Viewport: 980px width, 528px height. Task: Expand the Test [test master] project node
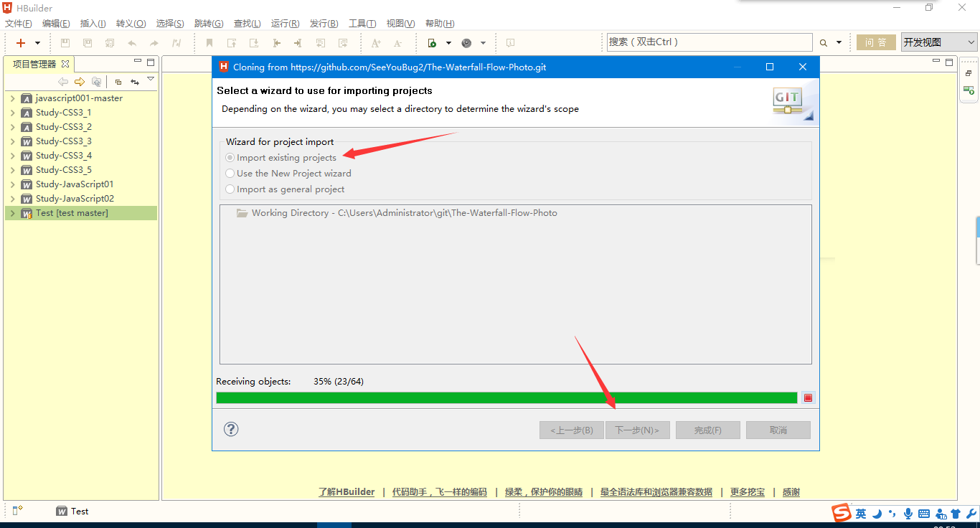(12, 213)
